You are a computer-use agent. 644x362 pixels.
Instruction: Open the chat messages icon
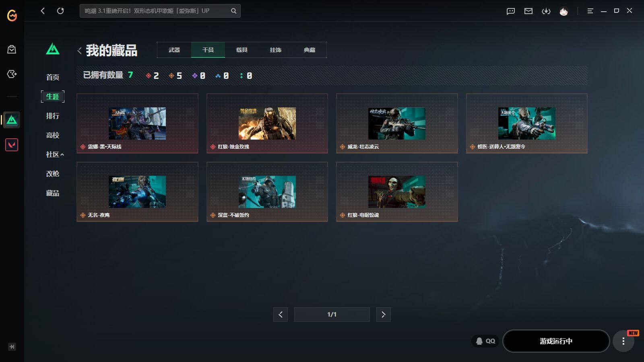[511, 11]
